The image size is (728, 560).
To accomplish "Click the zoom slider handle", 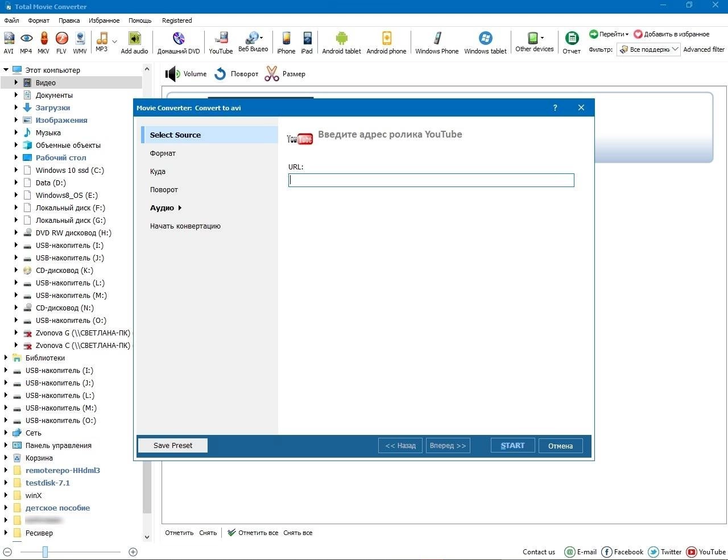I will (45, 552).
